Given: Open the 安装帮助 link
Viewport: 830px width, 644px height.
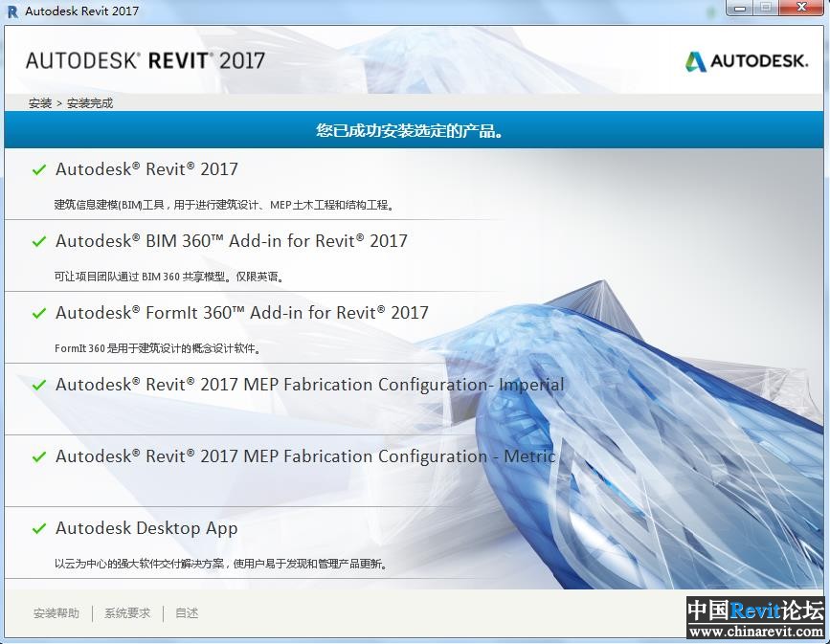Looking at the screenshot, I should [x=56, y=613].
